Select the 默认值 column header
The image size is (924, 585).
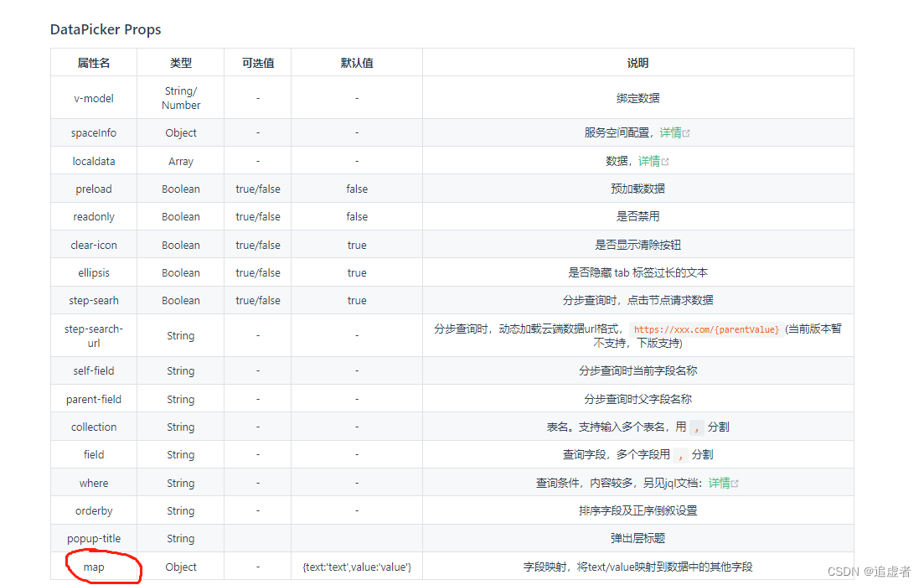tap(357, 62)
